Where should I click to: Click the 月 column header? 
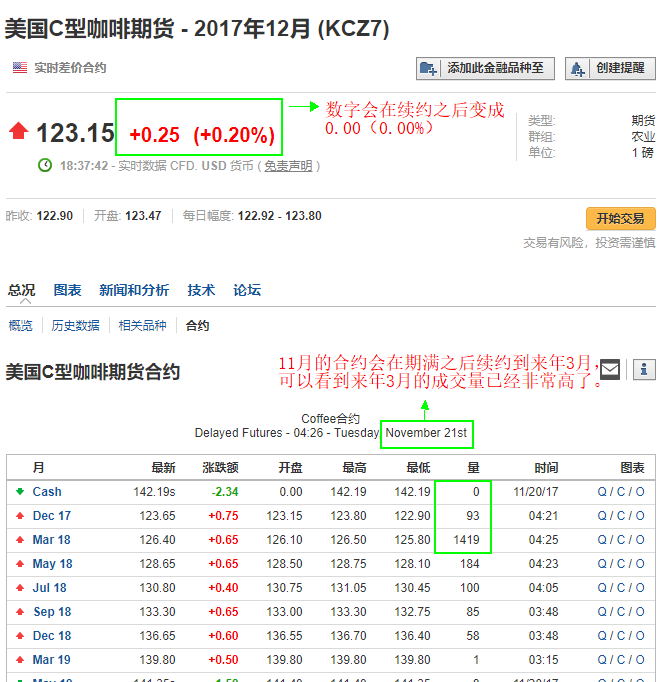click(38, 468)
